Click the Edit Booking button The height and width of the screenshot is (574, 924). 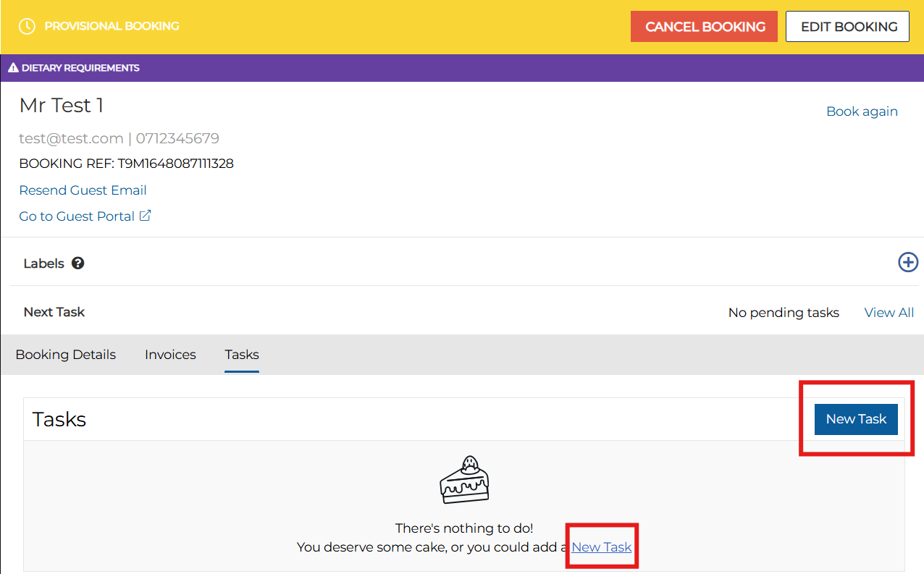pos(849,27)
